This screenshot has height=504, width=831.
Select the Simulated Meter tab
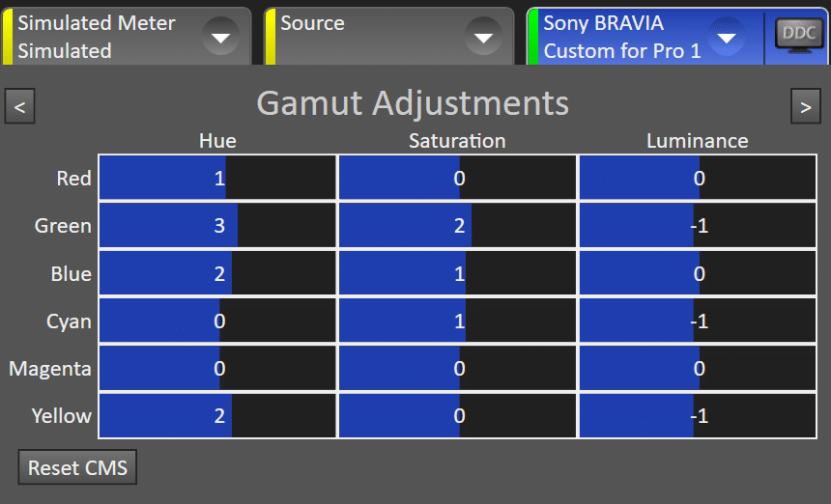[x=127, y=37]
